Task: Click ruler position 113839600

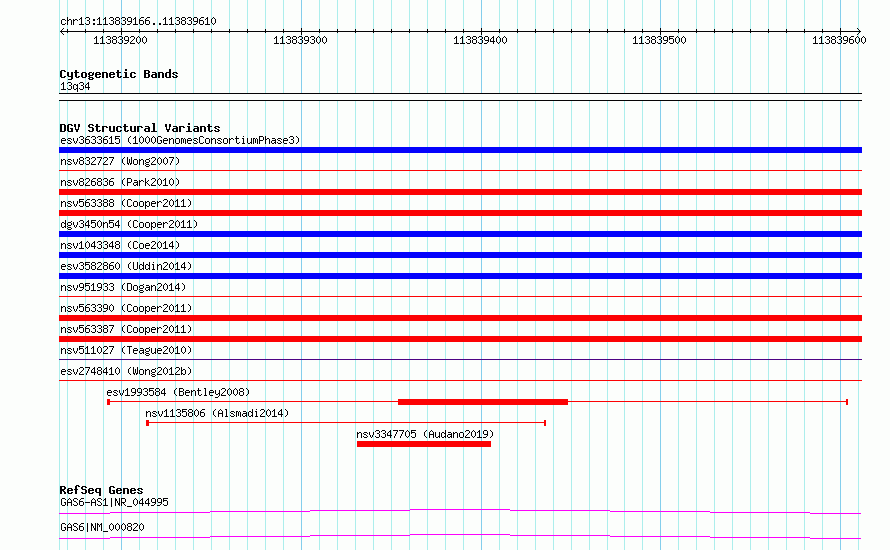Action: (x=839, y=40)
